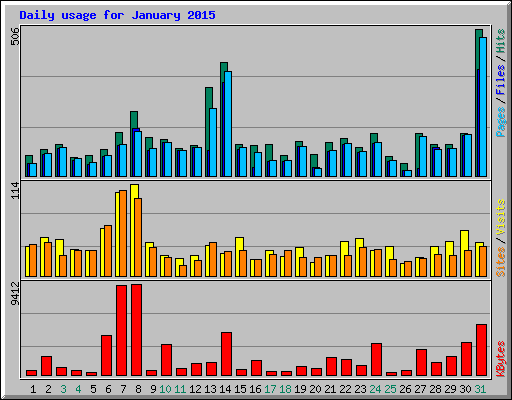Select the day 7 sites bar
Image resolution: width=512 pixels, height=400 pixels.
[123, 233]
